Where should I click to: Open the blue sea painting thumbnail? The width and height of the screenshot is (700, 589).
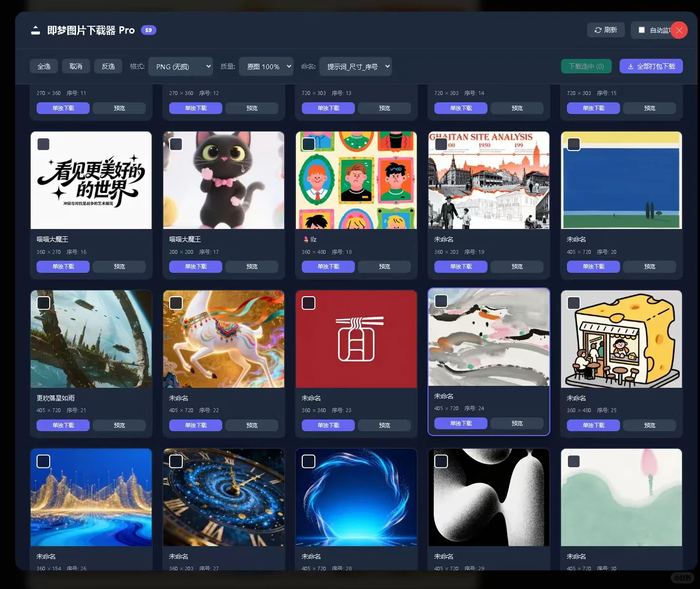click(x=621, y=180)
